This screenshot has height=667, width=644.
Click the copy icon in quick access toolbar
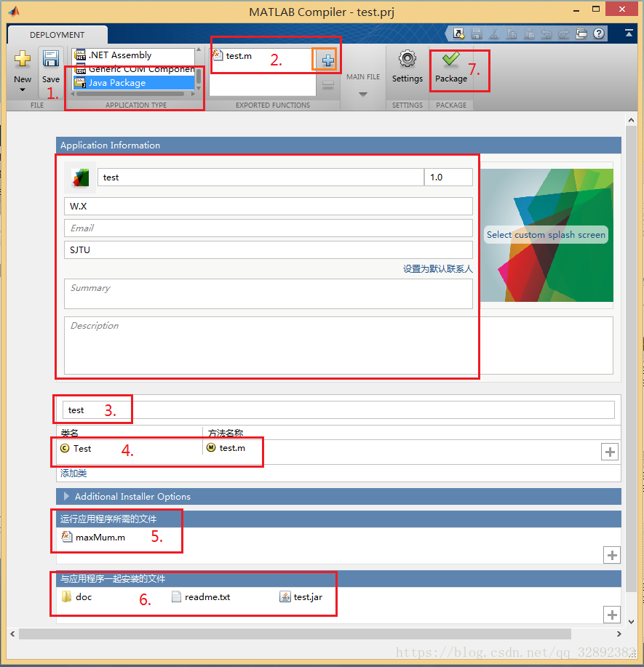pos(512,33)
